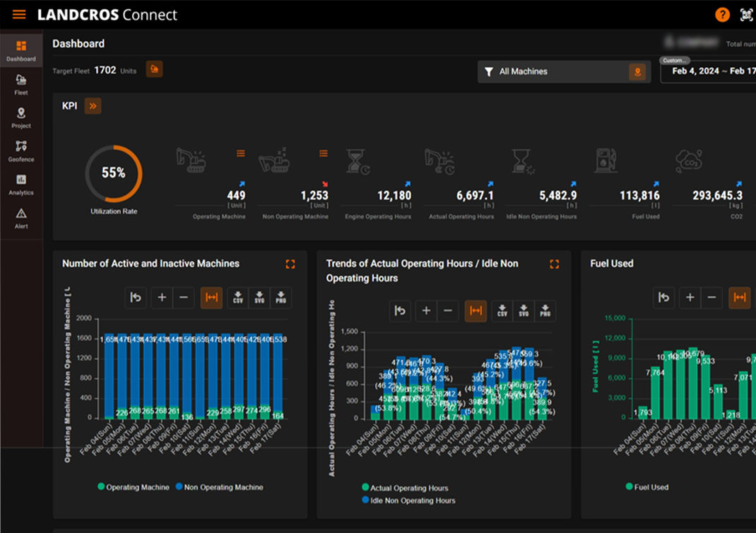
Task: Zoom out on Trends of Operating Hours chart
Action: click(x=448, y=310)
